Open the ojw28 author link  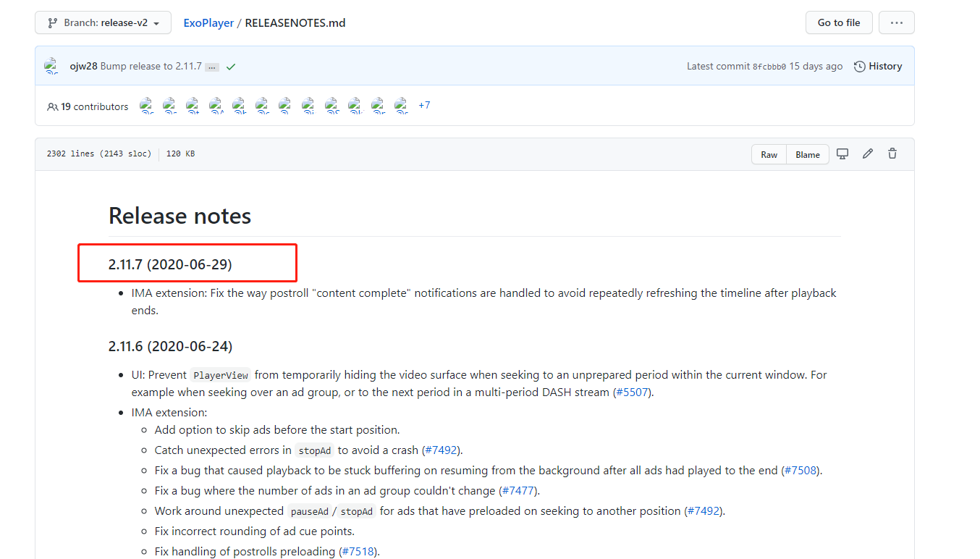[x=83, y=66]
